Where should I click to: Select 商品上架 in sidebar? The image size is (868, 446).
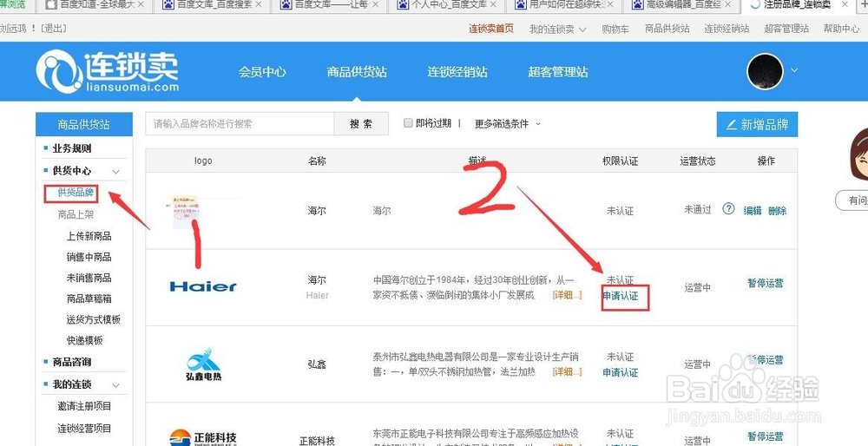(76, 214)
